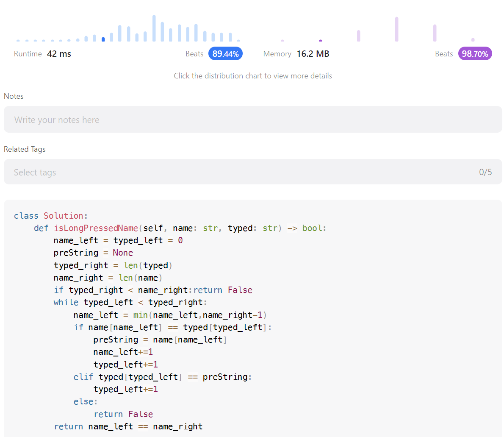Click the isLongPressedName function name in code

click(95, 228)
